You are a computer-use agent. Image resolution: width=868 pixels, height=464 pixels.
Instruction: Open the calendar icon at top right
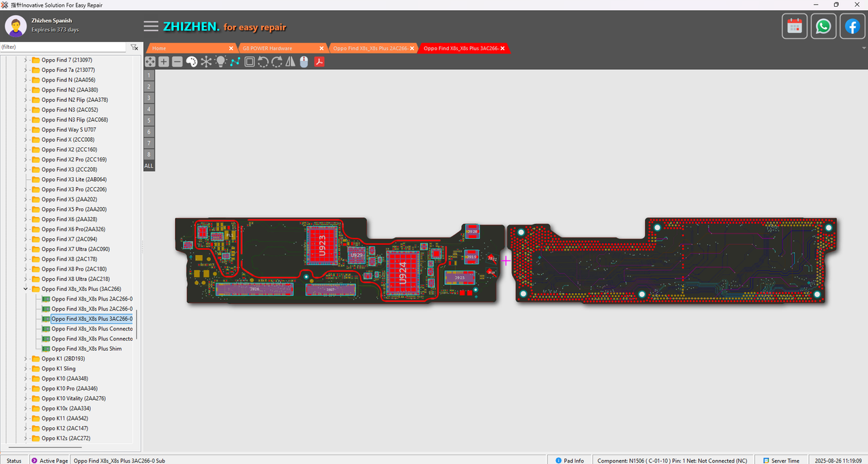click(x=795, y=26)
